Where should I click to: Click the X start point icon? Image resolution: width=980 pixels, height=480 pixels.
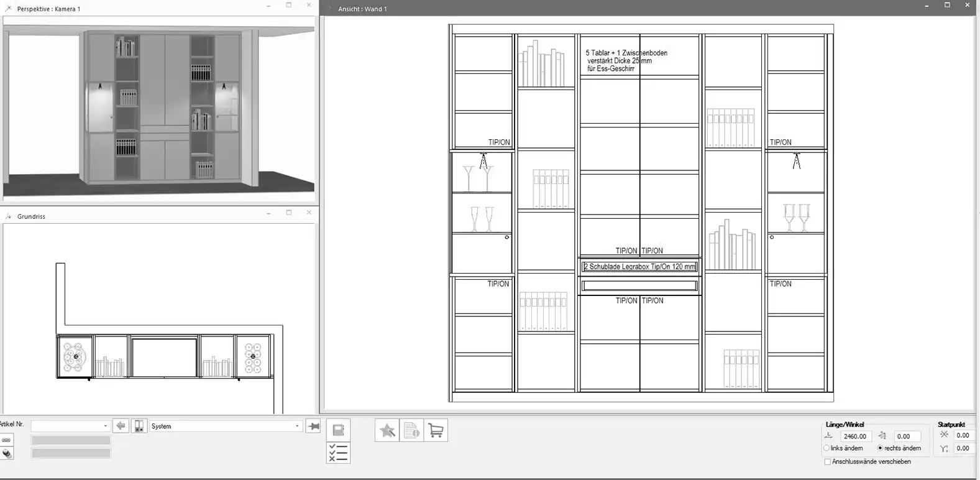click(x=944, y=435)
